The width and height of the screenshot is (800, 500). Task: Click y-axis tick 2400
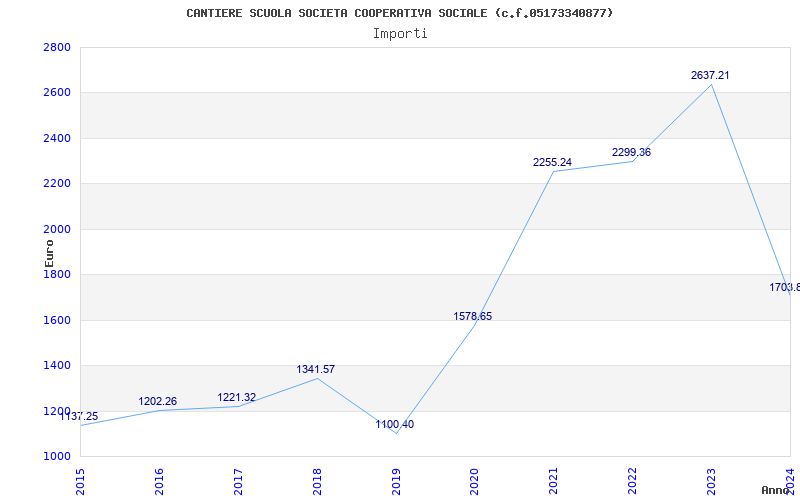(57, 138)
